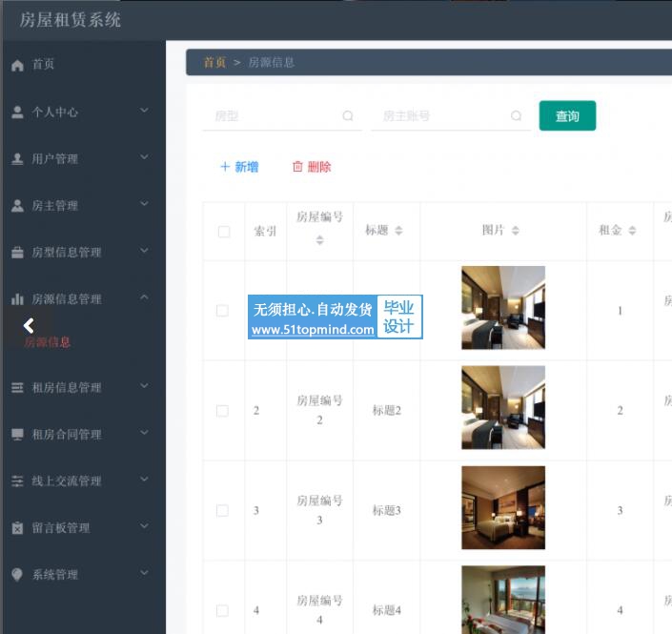Viewport: 672px width, 634px height.
Task: Expand the 个人中心 menu chevron
Action: [145, 111]
